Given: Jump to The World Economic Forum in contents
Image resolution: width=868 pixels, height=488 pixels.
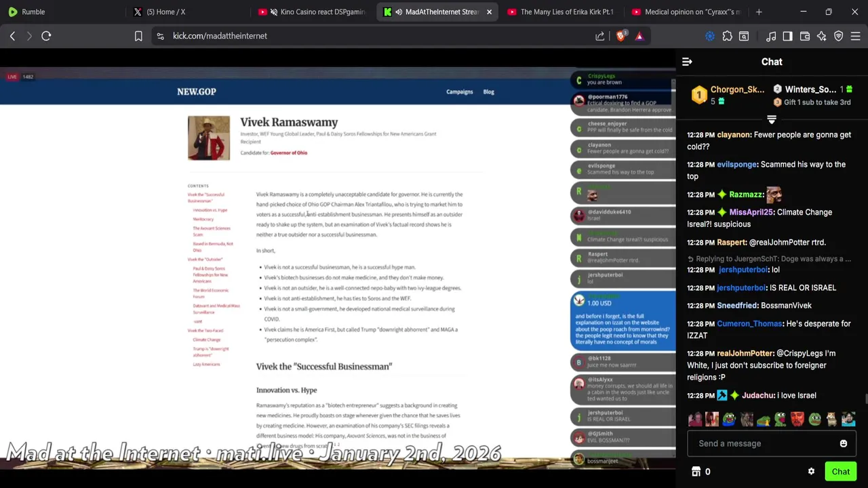Looking at the screenshot, I should [x=211, y=293].
